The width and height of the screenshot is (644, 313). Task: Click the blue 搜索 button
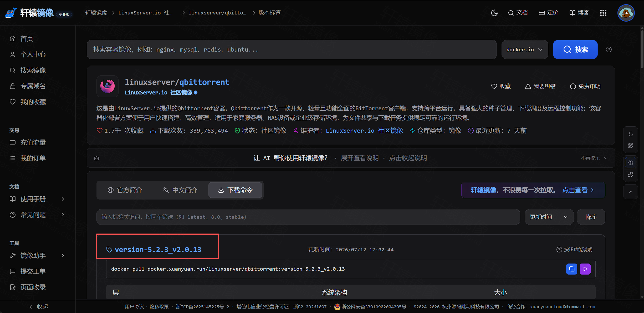point(575,49)
